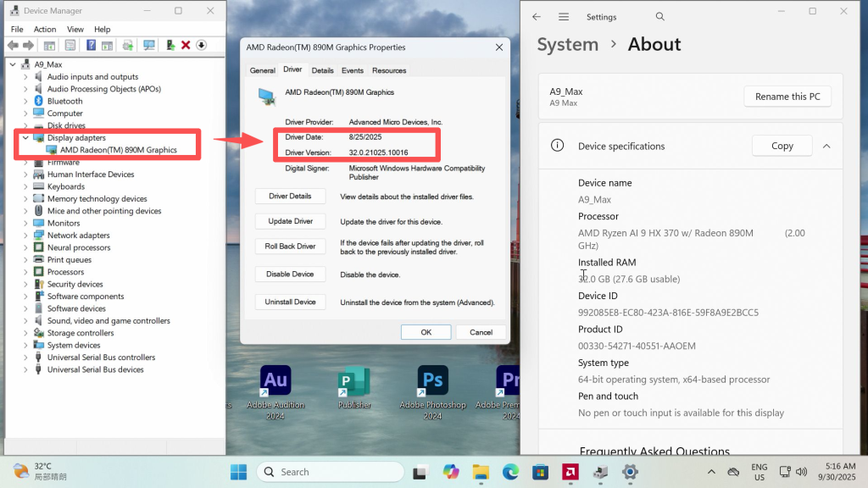Open the Publisher desktop shortcut
The image size is (868, 488).
click(354, 385)
